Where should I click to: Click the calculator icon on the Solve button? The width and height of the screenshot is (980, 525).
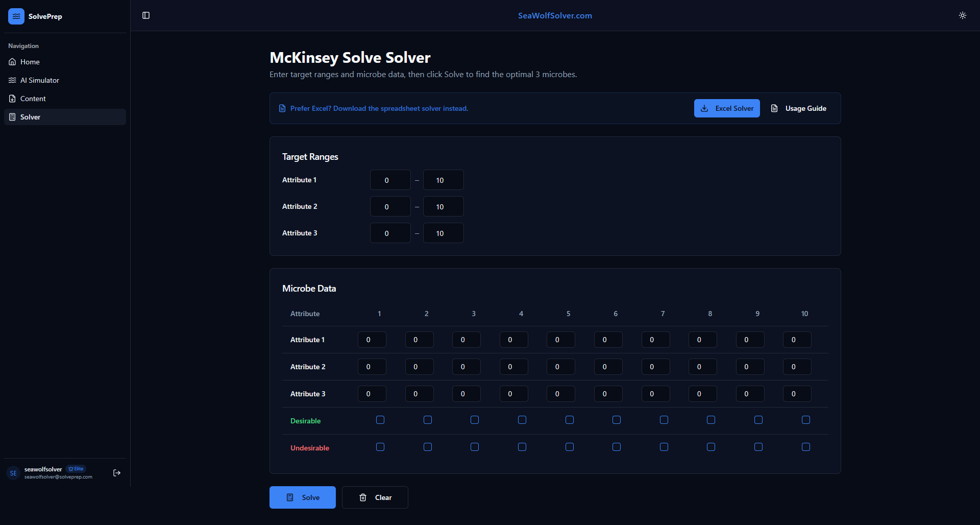(289, 497)
